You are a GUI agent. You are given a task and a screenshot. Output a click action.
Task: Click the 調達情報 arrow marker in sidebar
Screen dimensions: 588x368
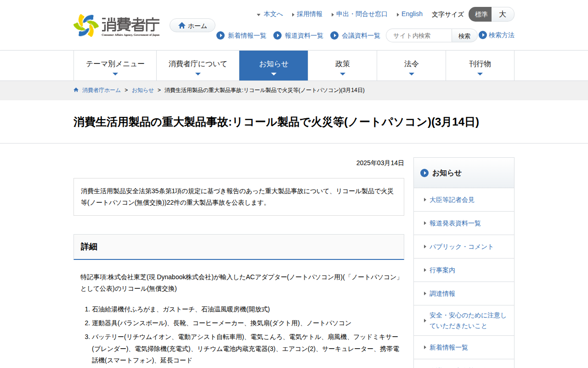425,293
